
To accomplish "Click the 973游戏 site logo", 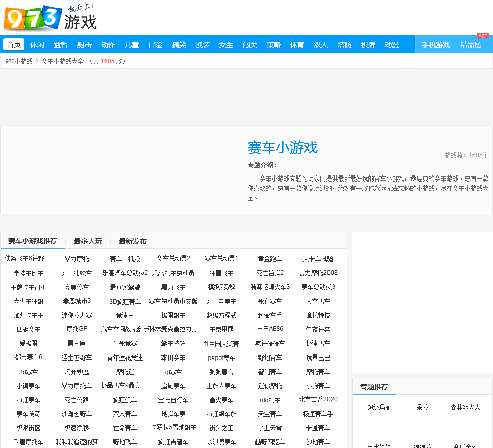I will (x=49, y=18).
